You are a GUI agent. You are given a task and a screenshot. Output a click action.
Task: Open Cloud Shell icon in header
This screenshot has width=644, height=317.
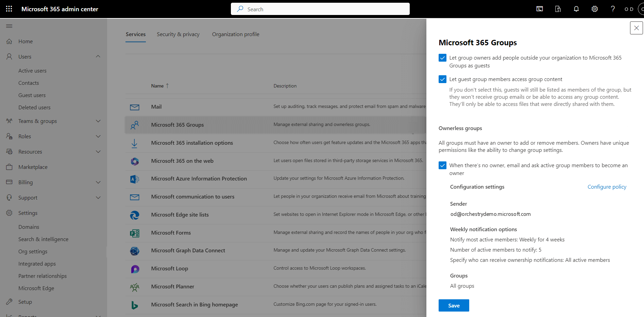[540, 9]
